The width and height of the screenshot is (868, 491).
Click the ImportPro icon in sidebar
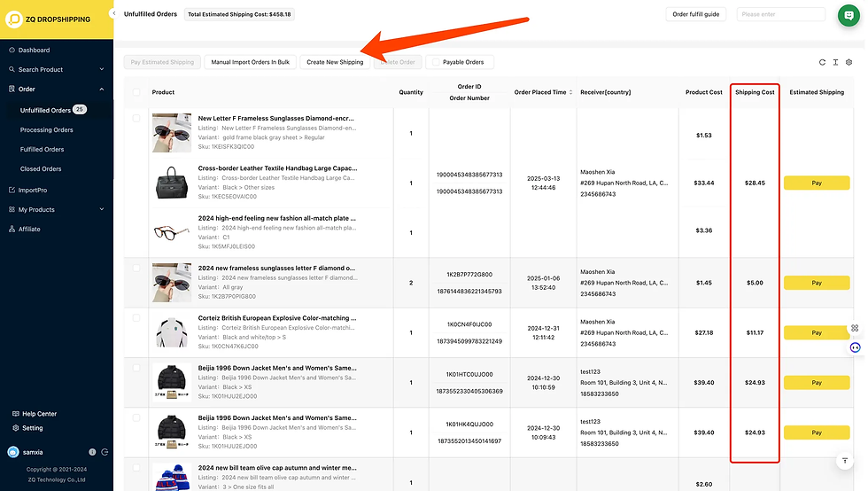(12, 190)
